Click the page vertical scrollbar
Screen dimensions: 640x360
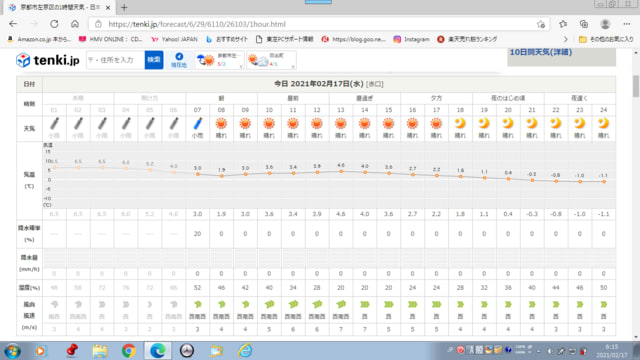pos(636,195)
